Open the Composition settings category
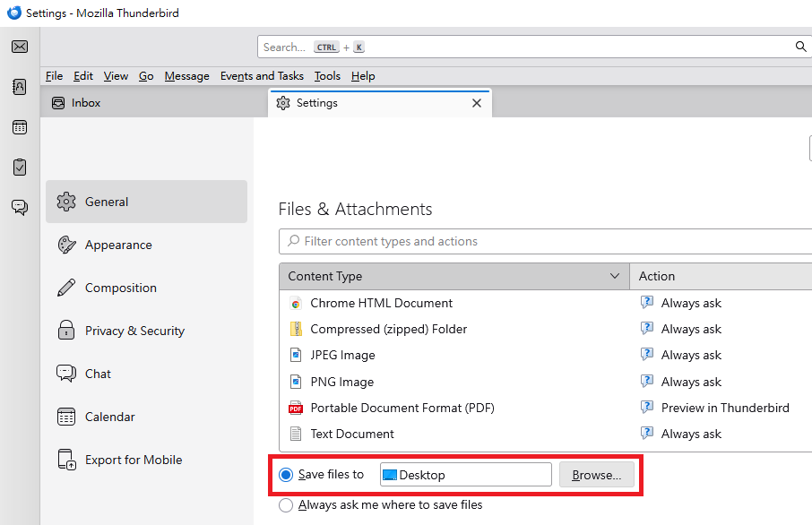This screenshot has width=812, height=525. (120, 288)
